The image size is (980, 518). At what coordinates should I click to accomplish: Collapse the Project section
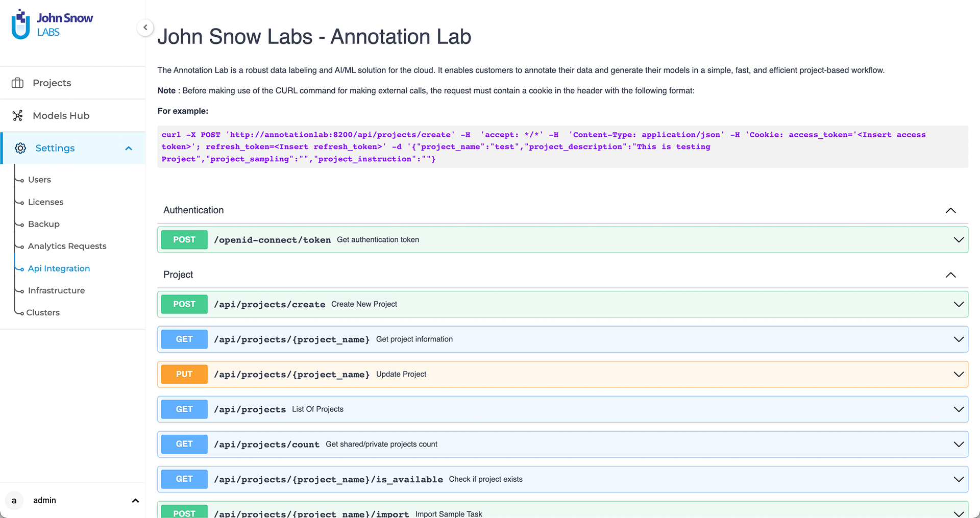[x=950, y=275]
